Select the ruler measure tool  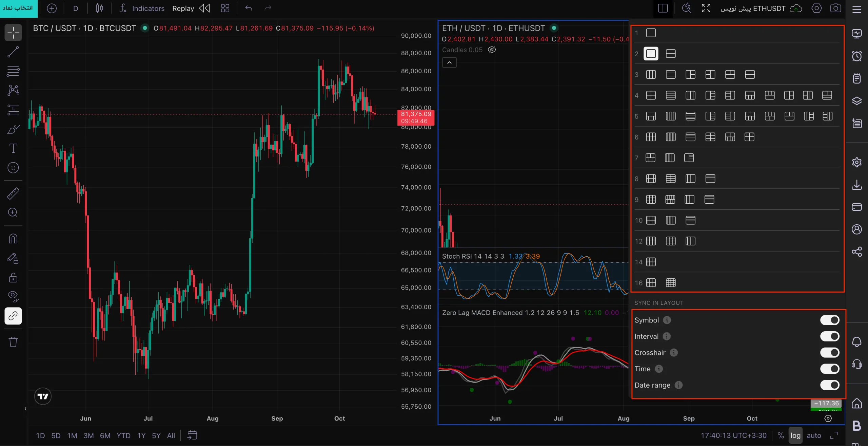coord(13,193)
